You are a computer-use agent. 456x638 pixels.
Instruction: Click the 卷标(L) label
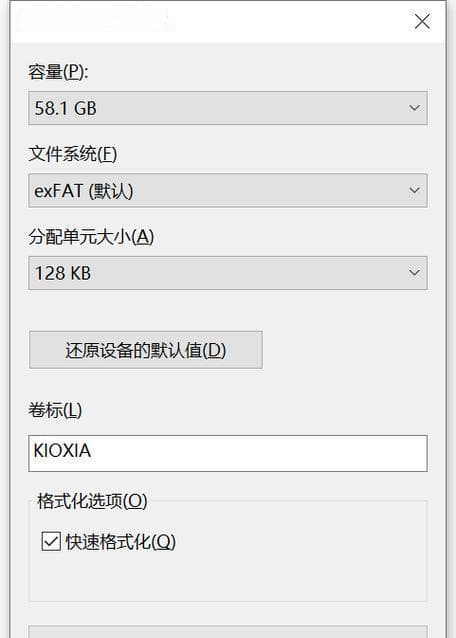click(55, 410)
